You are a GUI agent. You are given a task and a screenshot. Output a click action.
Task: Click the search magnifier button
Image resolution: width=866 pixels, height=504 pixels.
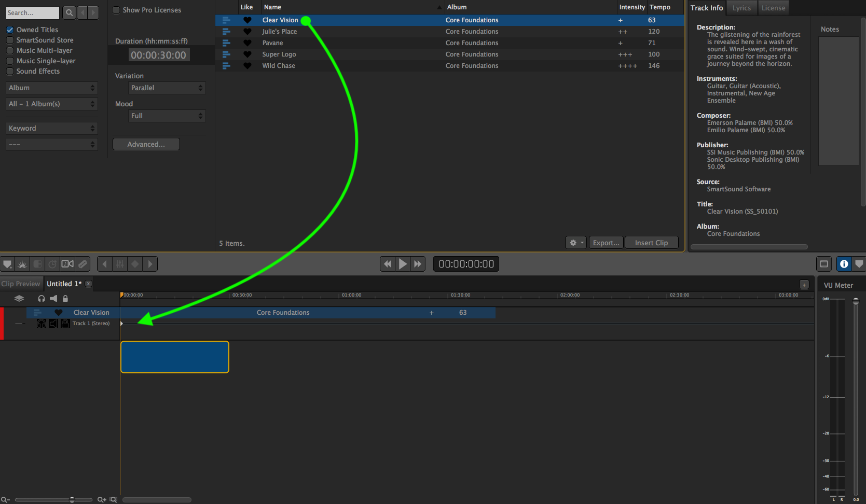coord(69,12)
